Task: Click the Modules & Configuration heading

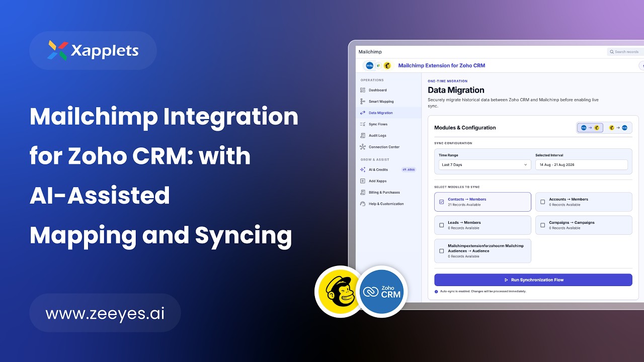Action: click(x=465, y=128)
